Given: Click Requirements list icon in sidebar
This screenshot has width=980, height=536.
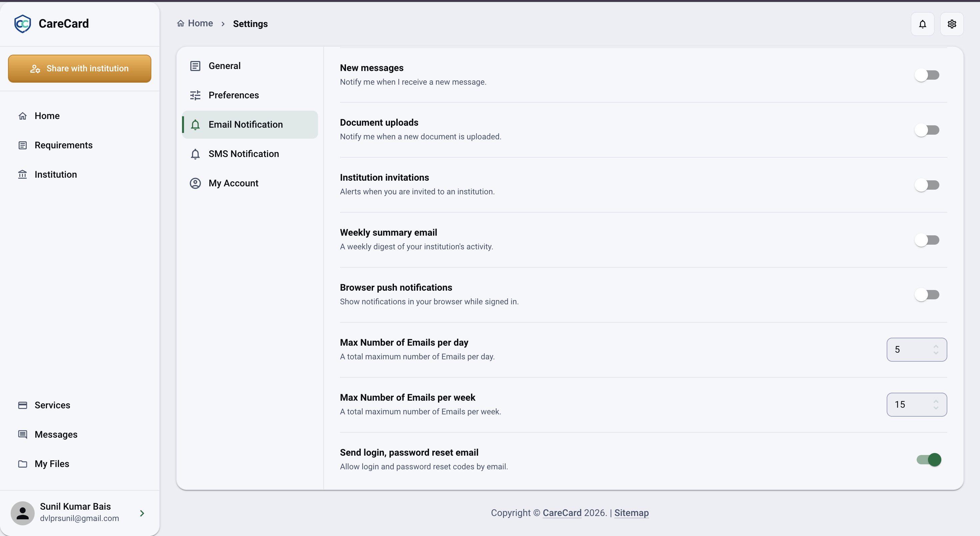Looking at the screenshot, I should tap(23, 145).
